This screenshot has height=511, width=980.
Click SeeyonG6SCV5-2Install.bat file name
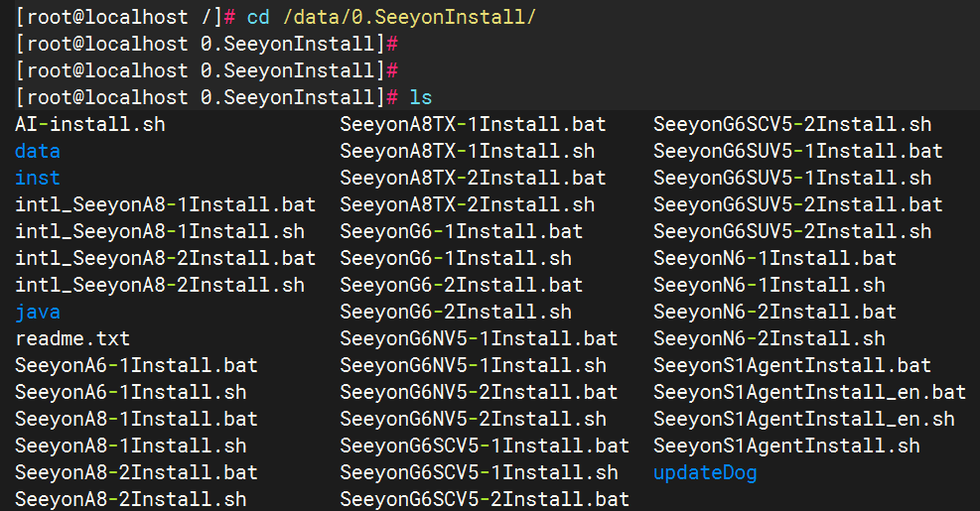pos(485,500)
